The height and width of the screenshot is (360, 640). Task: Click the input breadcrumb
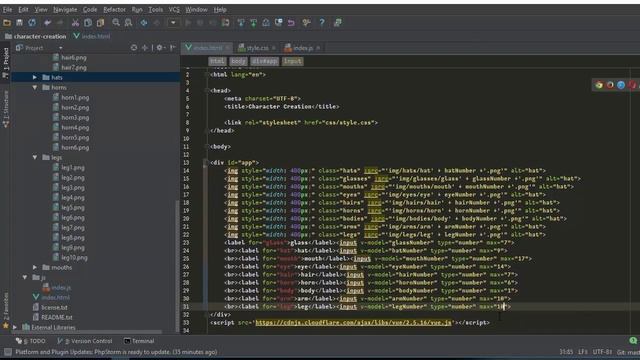click(x=293, y=61)
